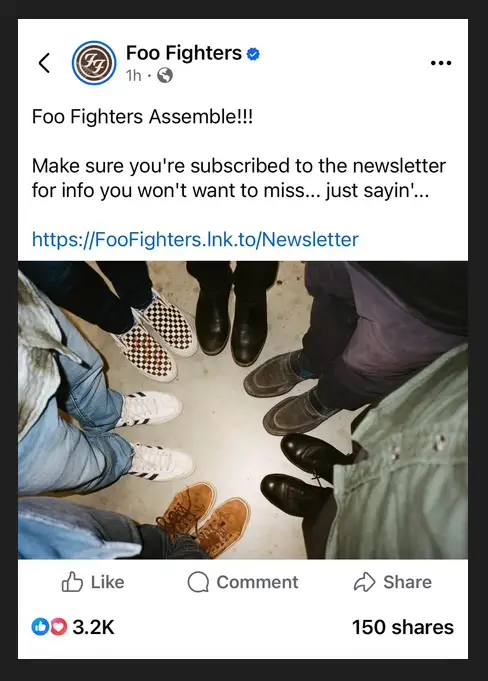The height and width of the screenshot is (681, 488).
Task: Click the Share arrow icon
Action: 365,582
